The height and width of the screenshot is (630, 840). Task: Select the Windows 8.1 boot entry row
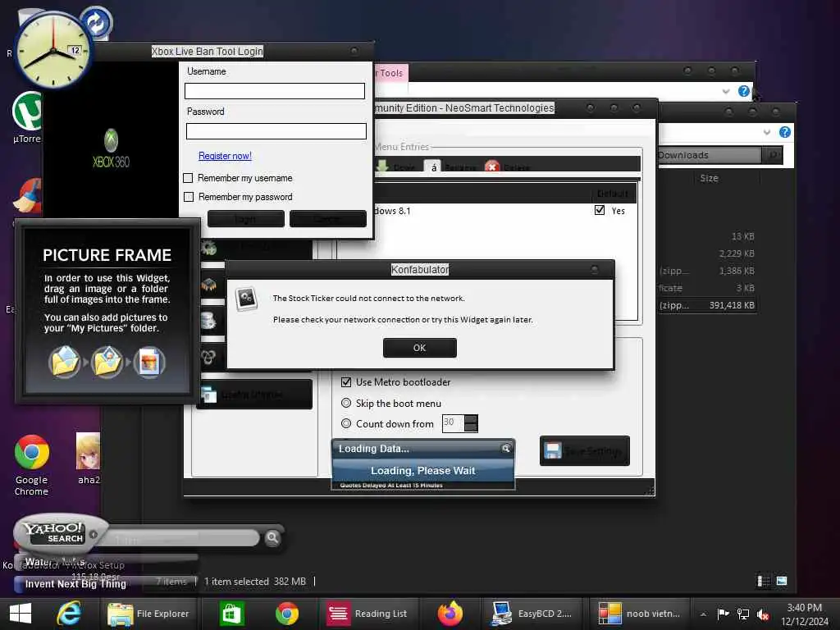click(505, 211)
